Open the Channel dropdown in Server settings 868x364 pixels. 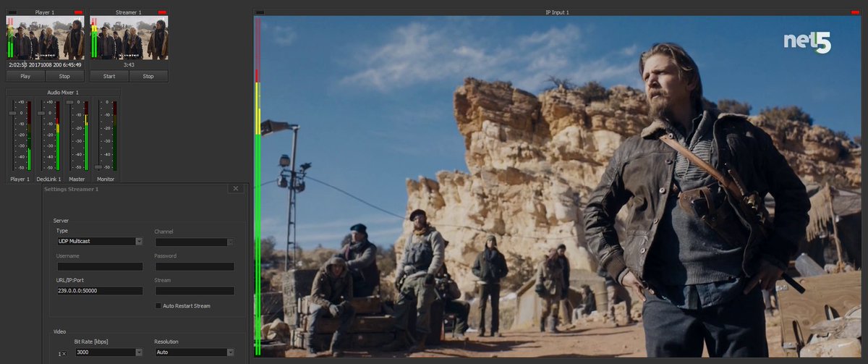(x=195, y=242)
